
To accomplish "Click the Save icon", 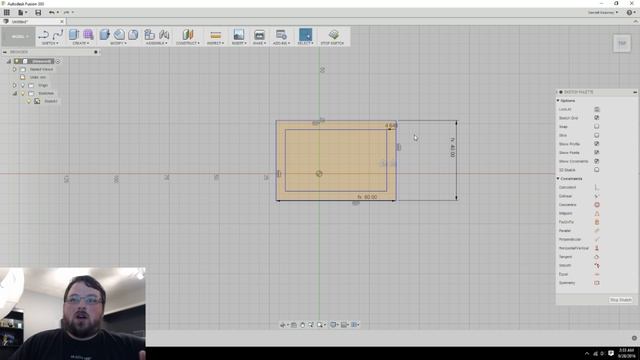I will point(38,12).
